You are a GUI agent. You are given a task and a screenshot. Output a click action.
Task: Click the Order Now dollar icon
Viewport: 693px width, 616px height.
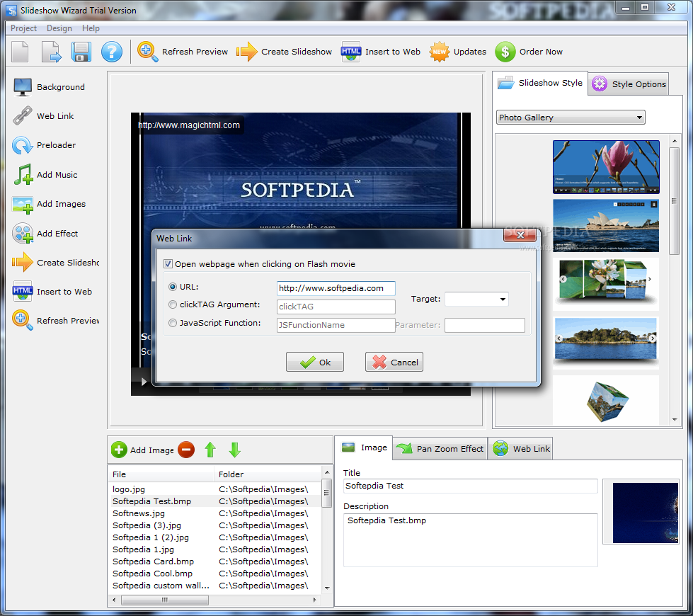point(505,52)
